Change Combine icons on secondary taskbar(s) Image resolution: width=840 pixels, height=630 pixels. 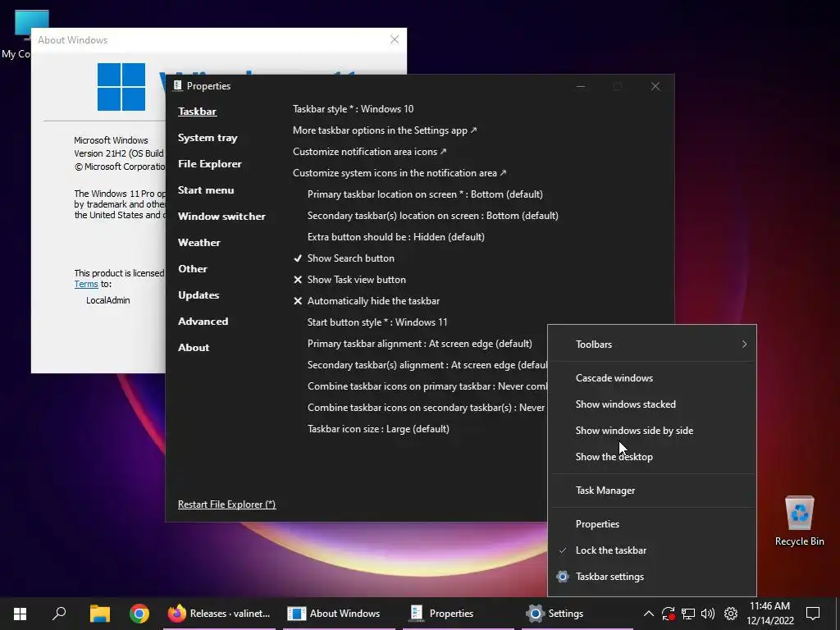tap(426, 408)
